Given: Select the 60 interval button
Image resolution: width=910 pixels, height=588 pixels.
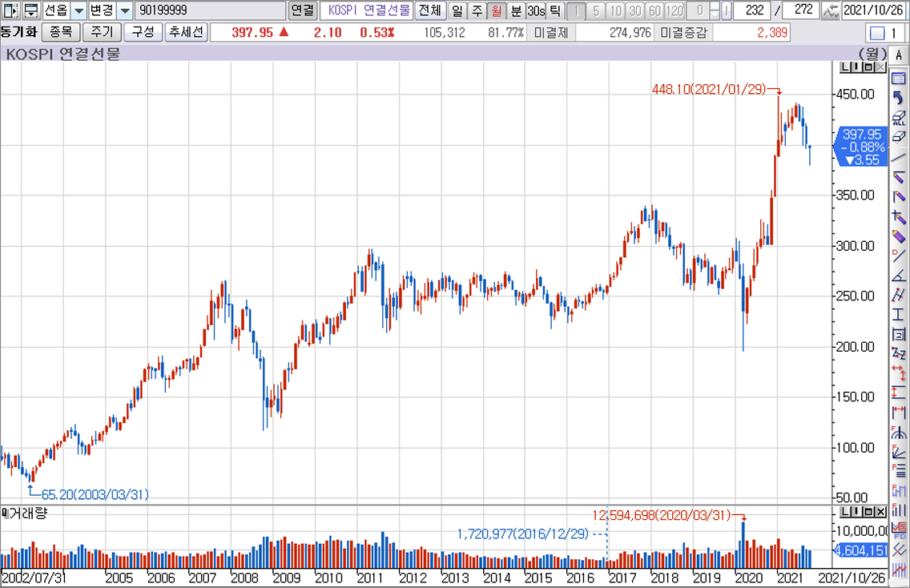Looking at the screenshot, I should coord(654,10).
